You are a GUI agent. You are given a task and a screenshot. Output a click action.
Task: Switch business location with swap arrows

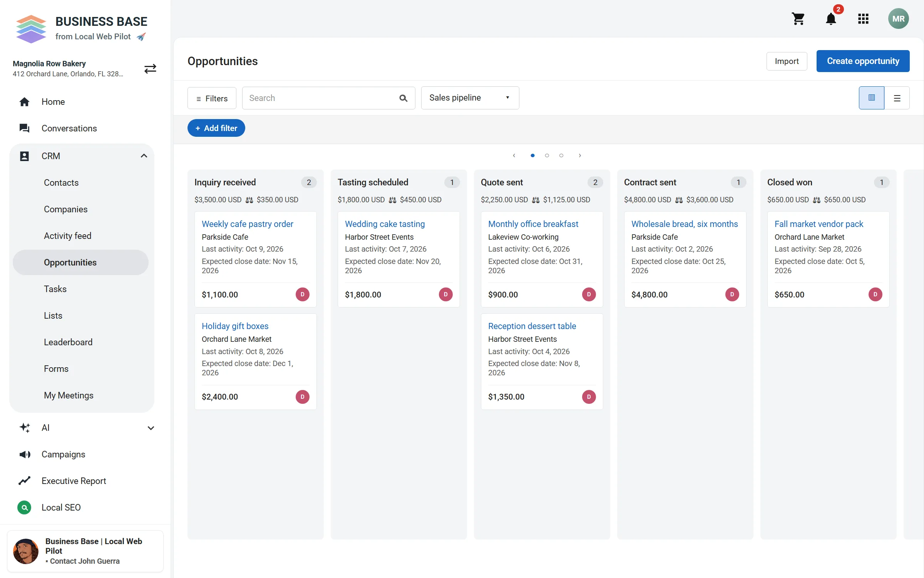[x=150, y=69]
